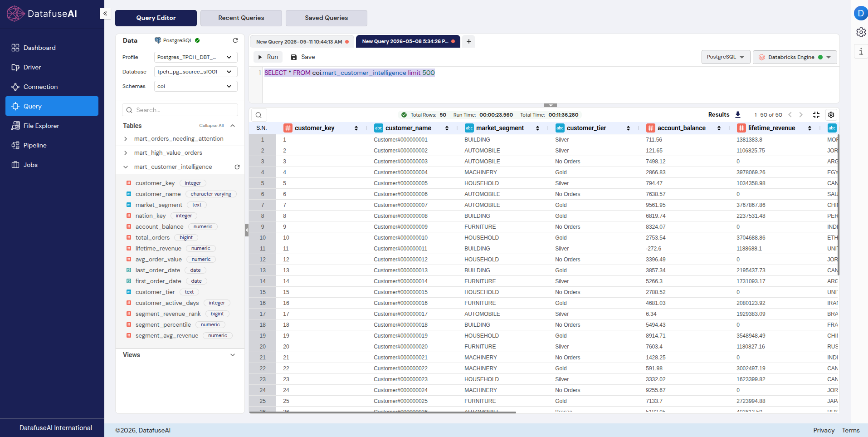Sort by market_segment column
The image size is (868, 437).
click(537, 128)
